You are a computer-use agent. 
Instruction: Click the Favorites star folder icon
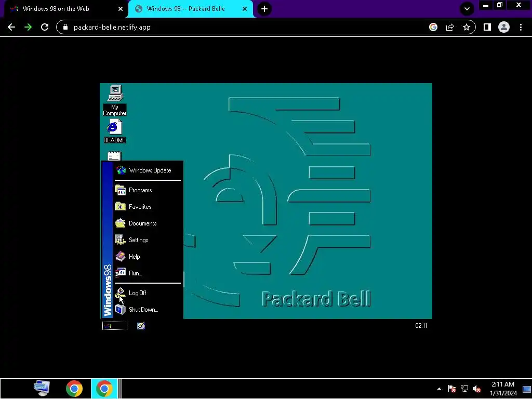[121, 207]
